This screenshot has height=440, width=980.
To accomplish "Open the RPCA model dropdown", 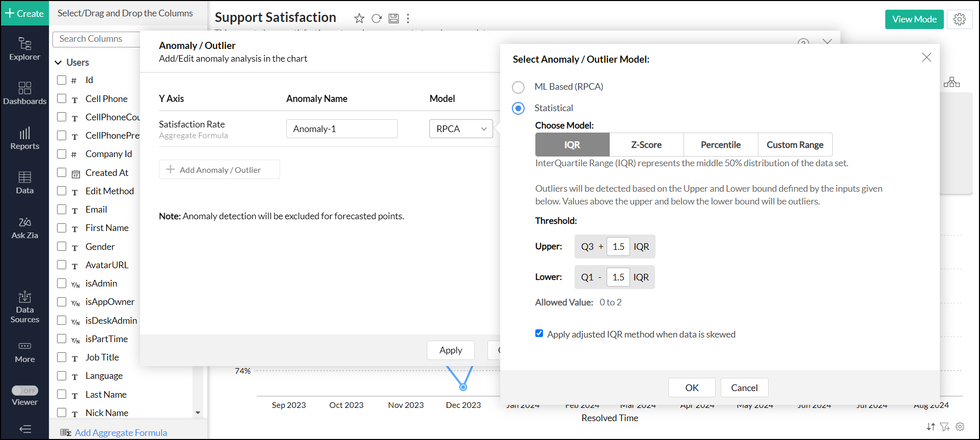I will tap(460, 129).
